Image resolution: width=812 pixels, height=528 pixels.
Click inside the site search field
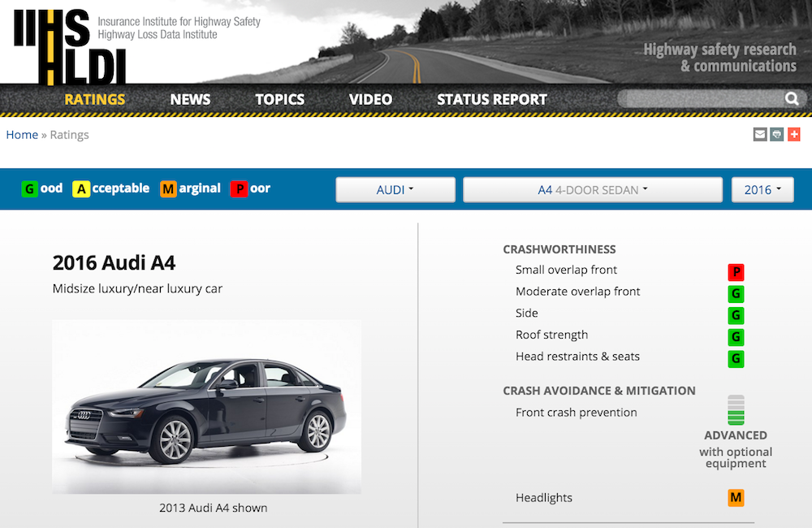tap(702, 98)
